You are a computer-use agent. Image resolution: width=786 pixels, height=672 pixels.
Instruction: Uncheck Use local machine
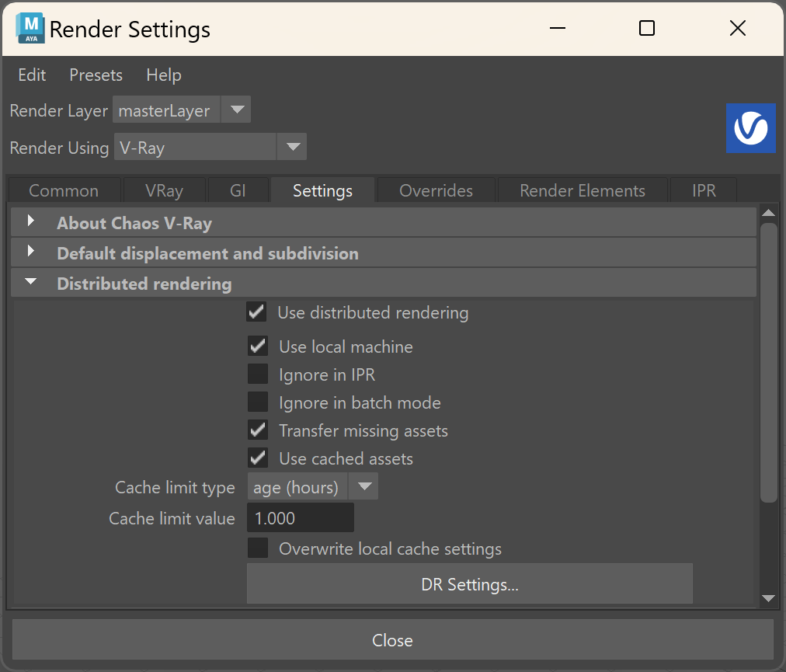(258, 346)
